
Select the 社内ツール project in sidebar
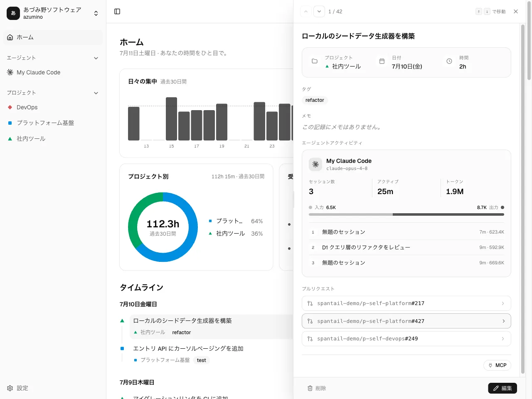click(53, 139)
